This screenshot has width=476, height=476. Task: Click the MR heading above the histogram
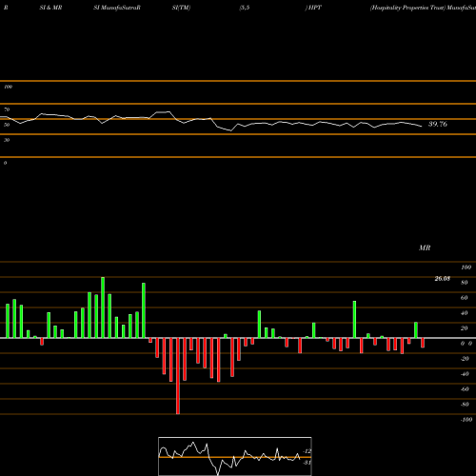point(425,248)
